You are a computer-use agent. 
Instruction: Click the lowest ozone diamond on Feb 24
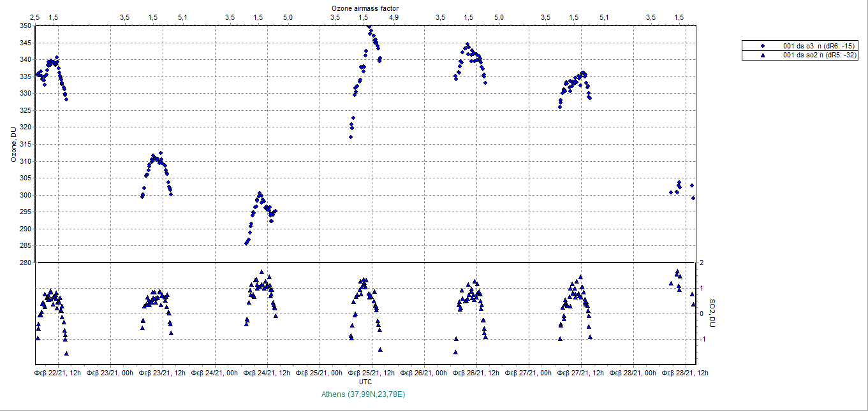click(246, 243)
